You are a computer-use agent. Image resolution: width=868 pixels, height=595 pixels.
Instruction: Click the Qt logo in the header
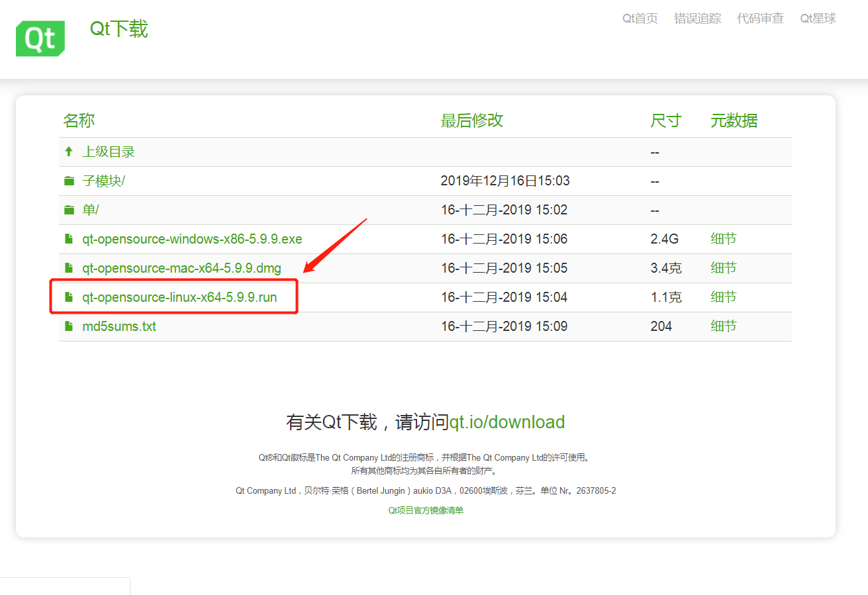click(40, 38)
